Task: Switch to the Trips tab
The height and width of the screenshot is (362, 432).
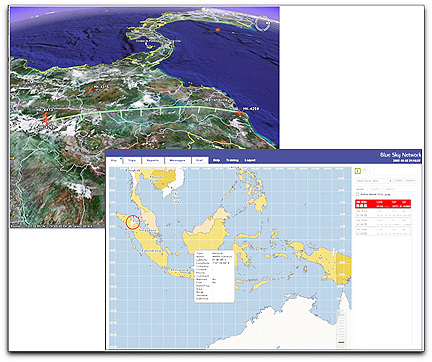Action: pyautogui.click(x=133, y=160)
